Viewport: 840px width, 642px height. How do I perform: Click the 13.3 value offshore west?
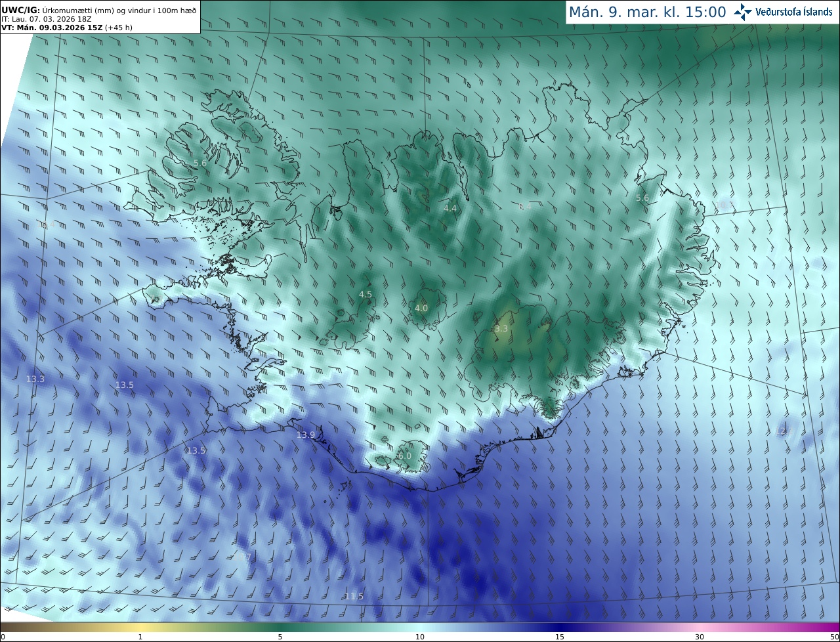[x=35, y=379]
